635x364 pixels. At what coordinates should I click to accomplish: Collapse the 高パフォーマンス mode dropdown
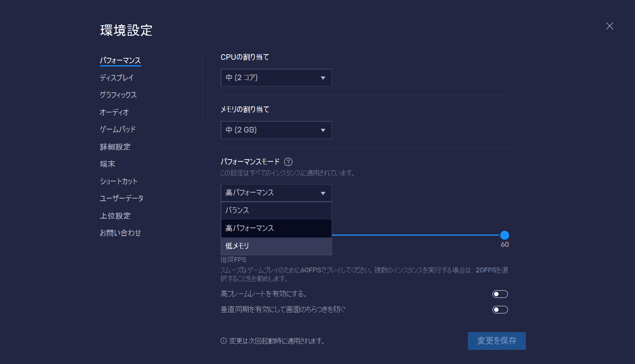click(276, 193)
